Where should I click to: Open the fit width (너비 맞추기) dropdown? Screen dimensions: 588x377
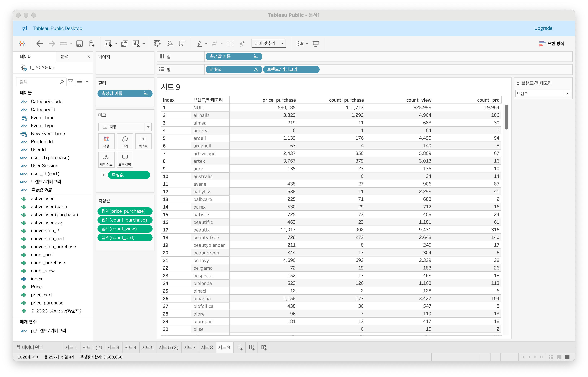point(283,44)
